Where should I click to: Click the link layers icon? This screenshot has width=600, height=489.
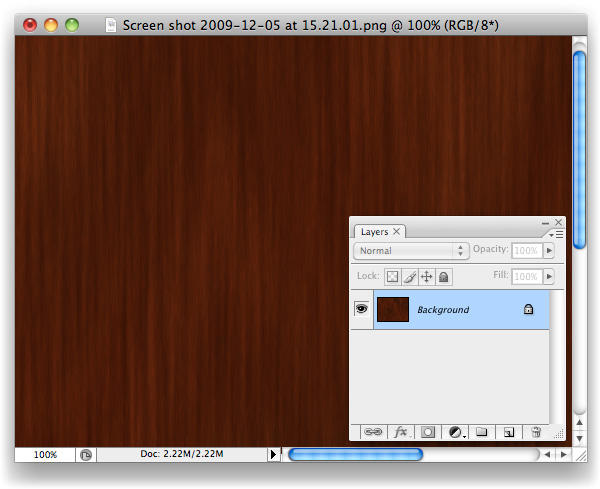click(x=373, y=432)
